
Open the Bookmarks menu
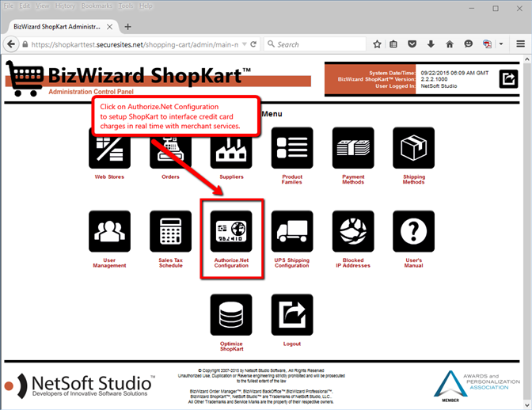pos(97,6)
